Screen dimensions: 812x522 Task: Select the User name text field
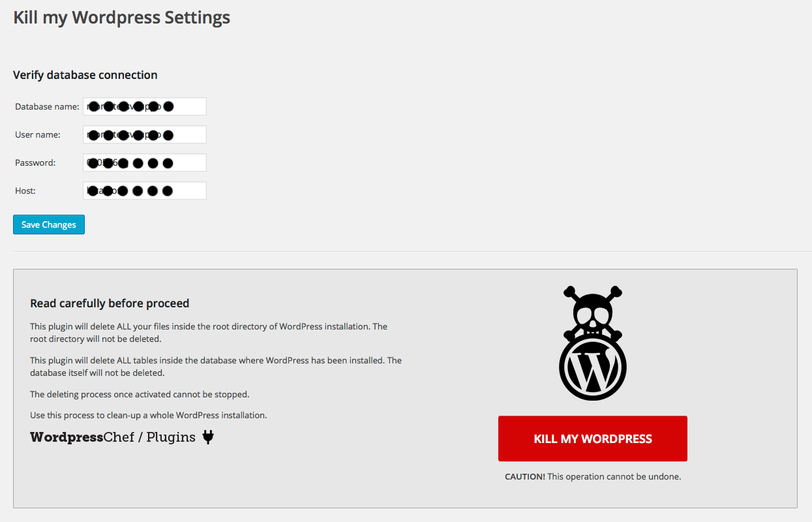click(145, 134)
